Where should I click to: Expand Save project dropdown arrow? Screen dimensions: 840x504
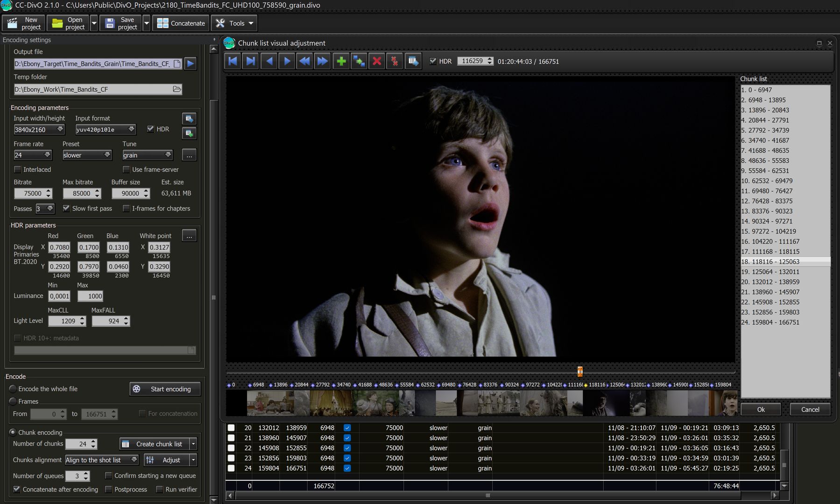point(146,23)
